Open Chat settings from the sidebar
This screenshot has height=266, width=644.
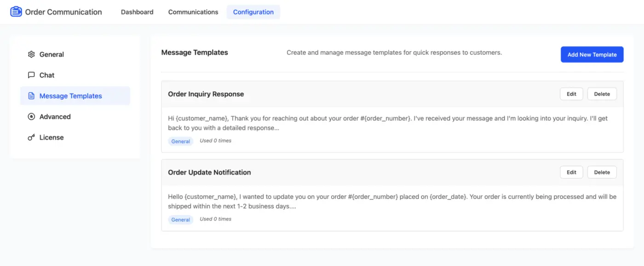click(47, 75)
